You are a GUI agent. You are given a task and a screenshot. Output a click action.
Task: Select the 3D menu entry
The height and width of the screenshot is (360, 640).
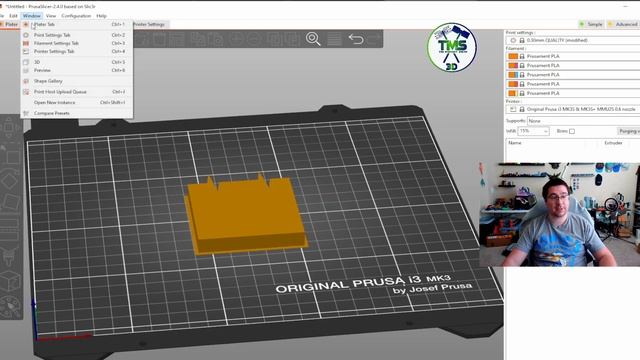click(x=77, y=62)
